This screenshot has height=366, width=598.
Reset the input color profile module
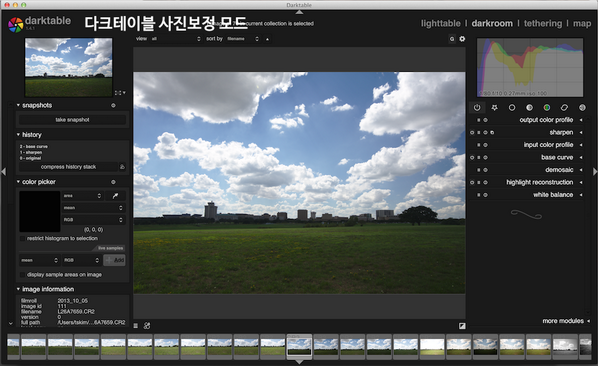[x=485, y=145]
